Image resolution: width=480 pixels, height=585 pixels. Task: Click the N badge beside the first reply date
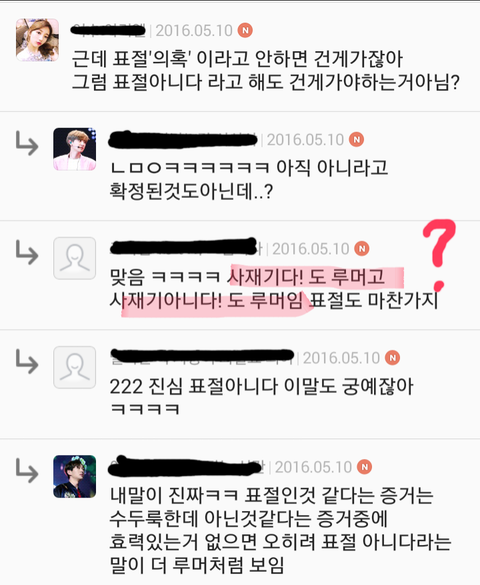point(357,140)
